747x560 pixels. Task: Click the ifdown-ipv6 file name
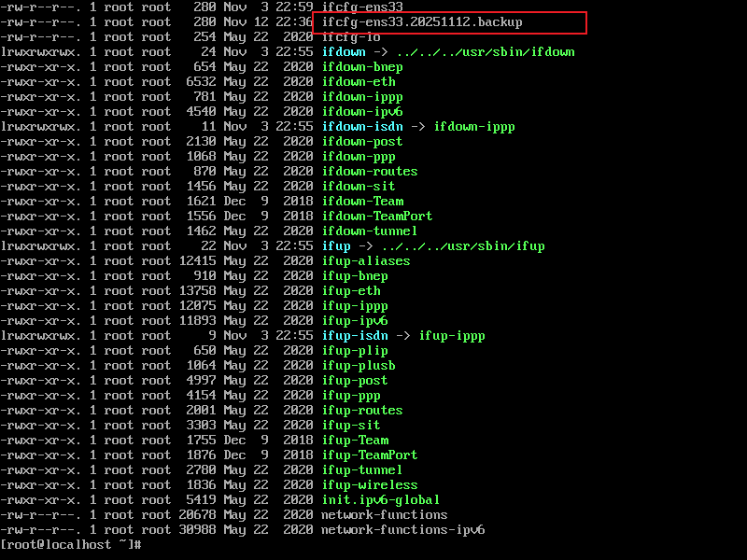(362, 112)
